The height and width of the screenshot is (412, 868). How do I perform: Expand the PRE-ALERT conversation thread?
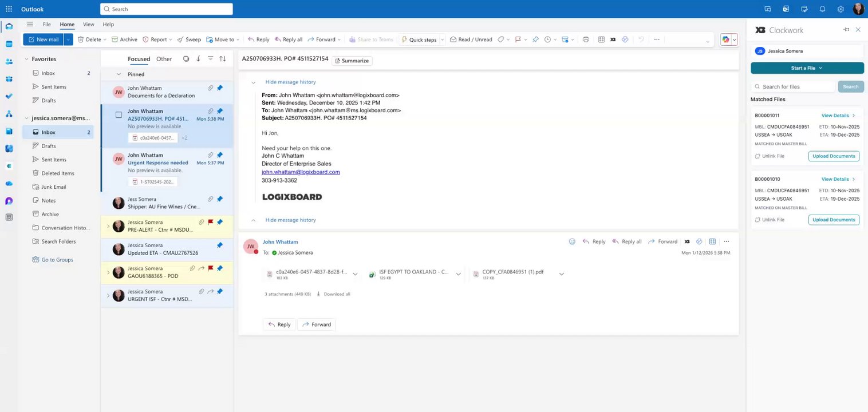(x=108, y=226)
